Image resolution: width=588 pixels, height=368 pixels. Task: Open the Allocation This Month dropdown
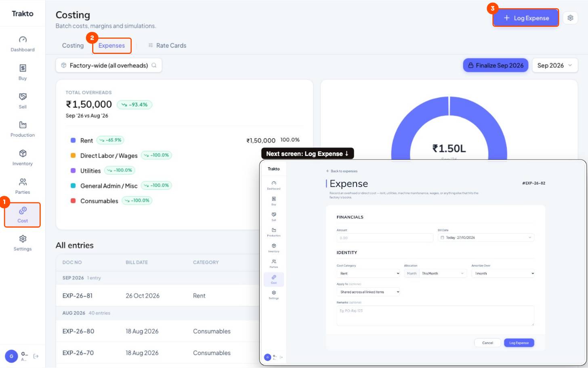click(x=443, y=273)
